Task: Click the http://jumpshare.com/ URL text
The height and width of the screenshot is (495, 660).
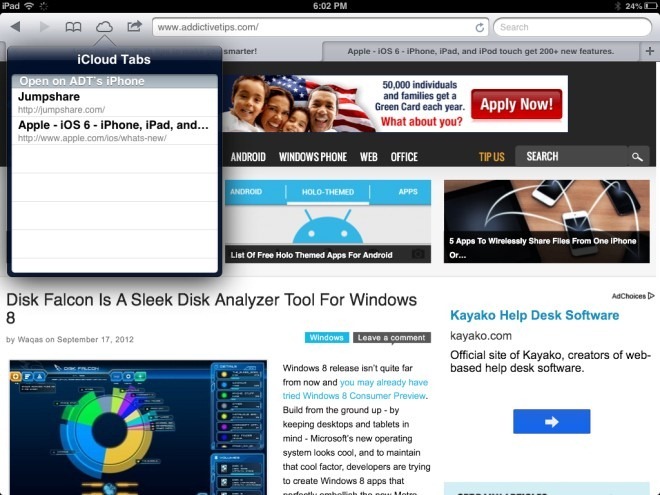Action: point(61,110)
